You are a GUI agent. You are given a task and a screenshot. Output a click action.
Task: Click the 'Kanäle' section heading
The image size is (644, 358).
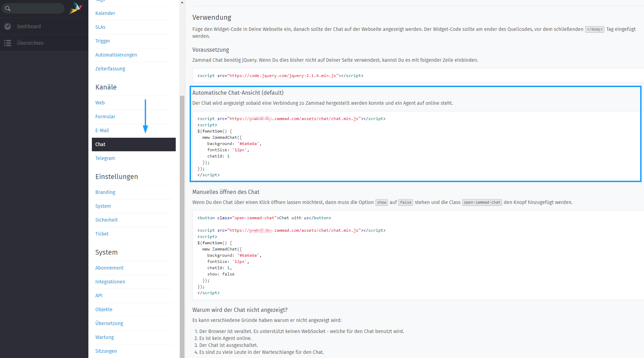[x=106, y=87]
